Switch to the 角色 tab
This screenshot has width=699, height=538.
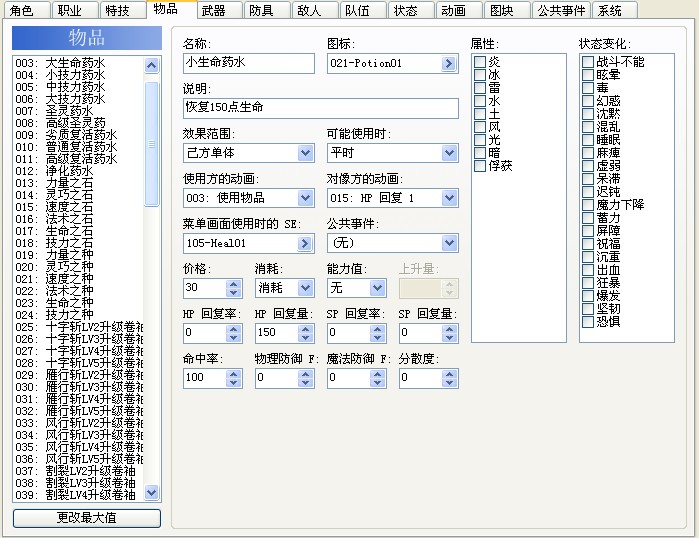tap(27, 10)
